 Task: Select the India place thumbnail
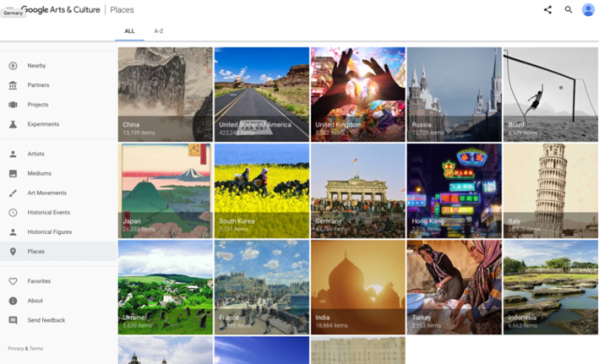coord(358,287)
